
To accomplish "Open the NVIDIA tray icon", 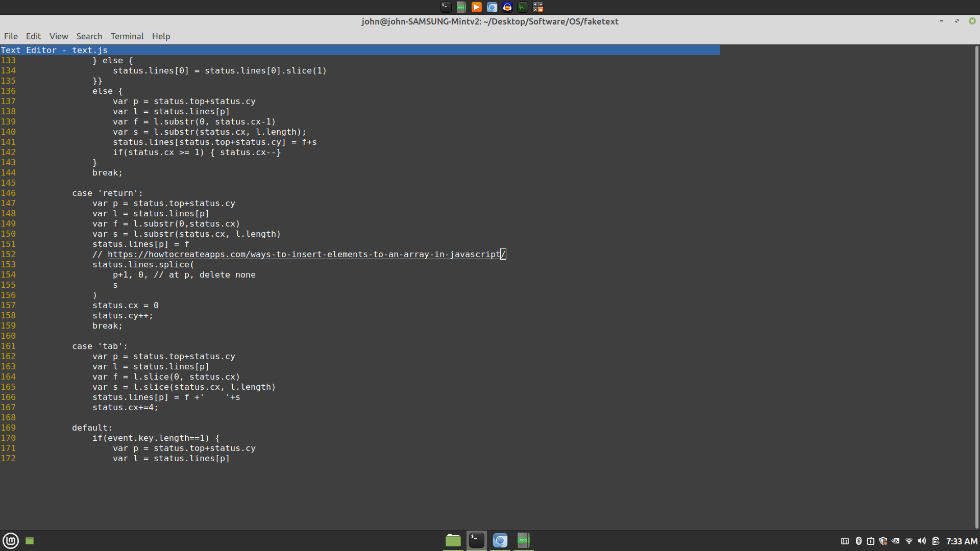I will (x=896, y=541).
